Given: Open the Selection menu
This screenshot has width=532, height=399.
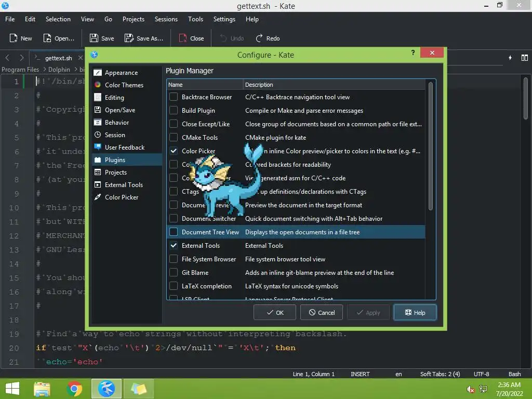Looking at the screenshot, I should (x=58, y=19).
